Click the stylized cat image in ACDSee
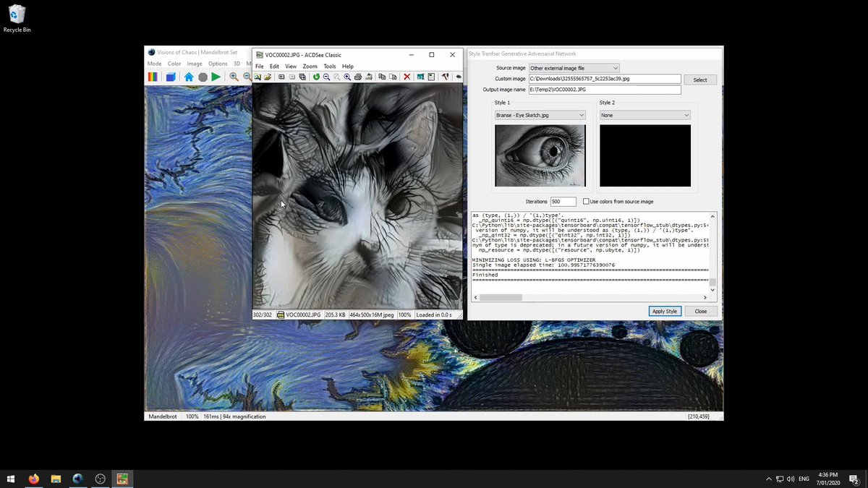 pos(357,196)
